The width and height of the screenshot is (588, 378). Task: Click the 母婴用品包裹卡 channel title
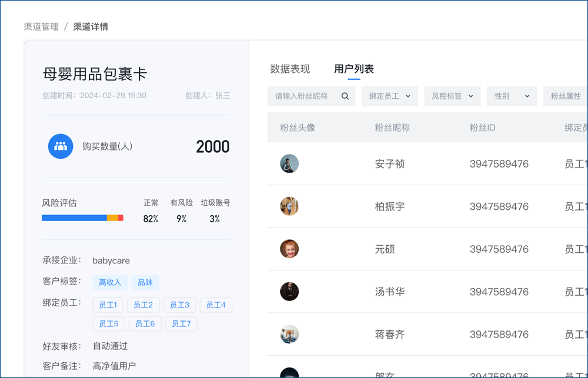tap(95, 74)
